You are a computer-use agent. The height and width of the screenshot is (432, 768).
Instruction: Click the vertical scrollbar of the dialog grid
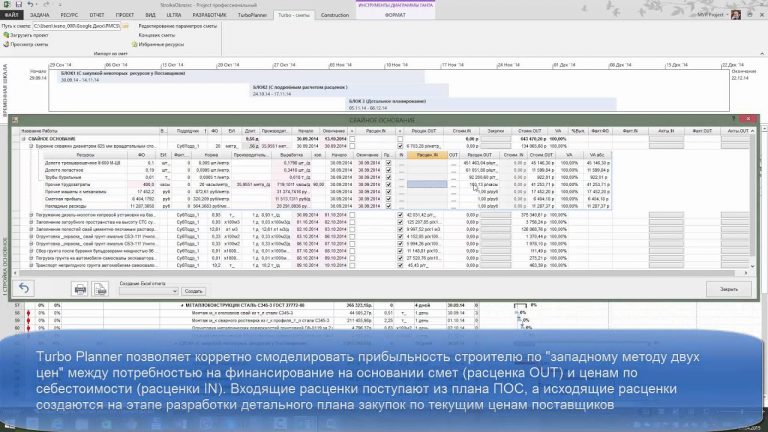(752, 196)
